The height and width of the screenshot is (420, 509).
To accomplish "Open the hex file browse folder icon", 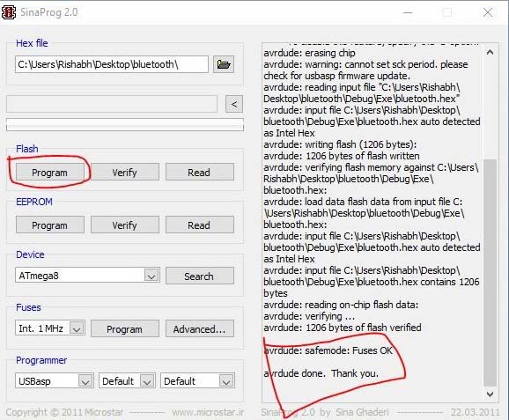I will (x=224, y=64).
